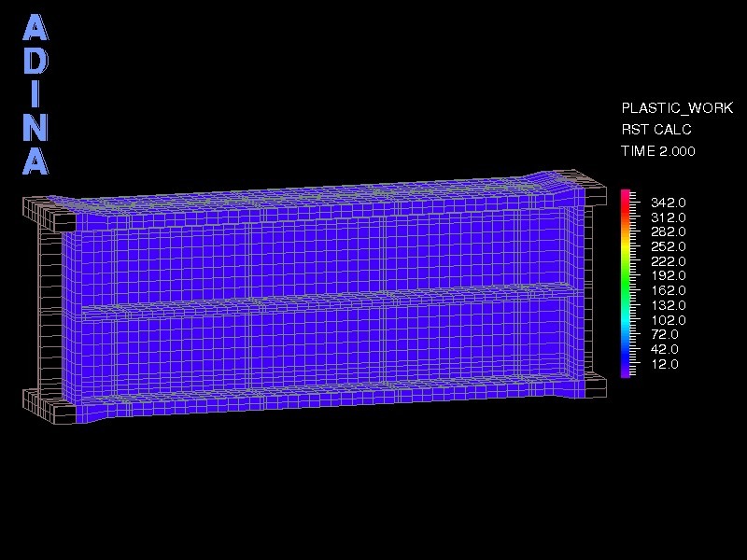Screen dimensions: 747x560
Task: Select the top flange of the beam model
Action: click(x=327, y=196)
